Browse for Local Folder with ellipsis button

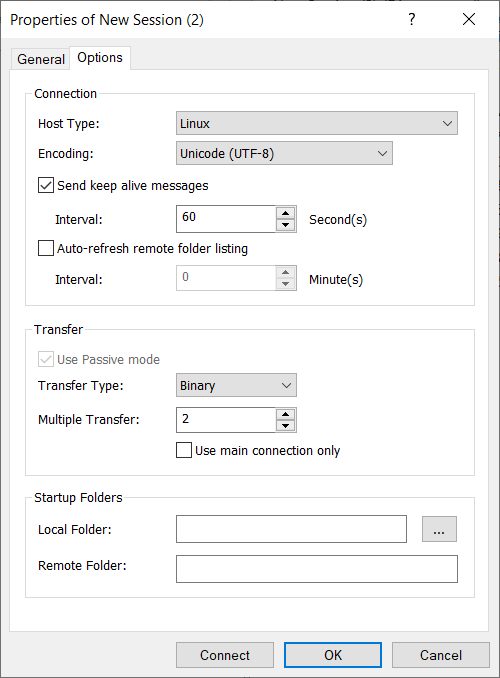[439, 529]
